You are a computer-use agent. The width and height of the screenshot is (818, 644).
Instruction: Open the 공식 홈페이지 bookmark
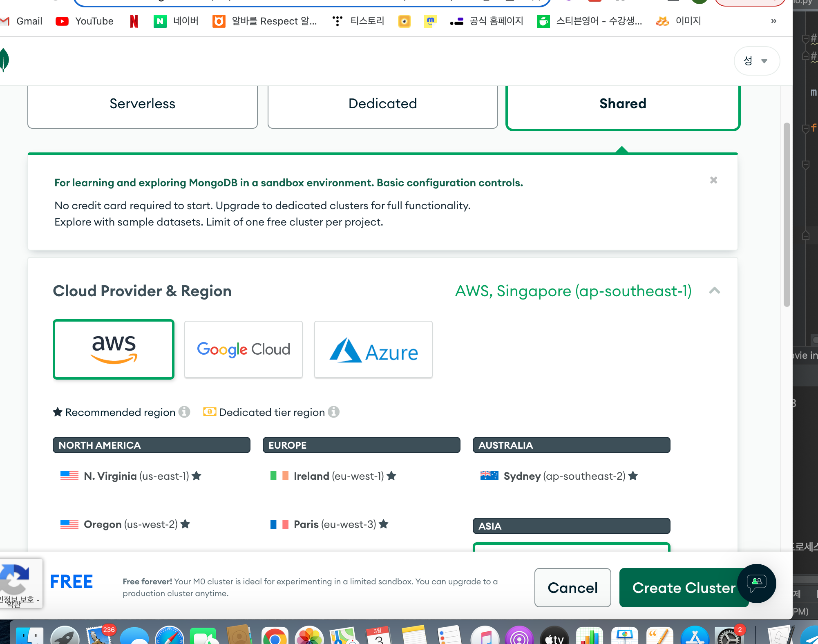click(487, 21)
